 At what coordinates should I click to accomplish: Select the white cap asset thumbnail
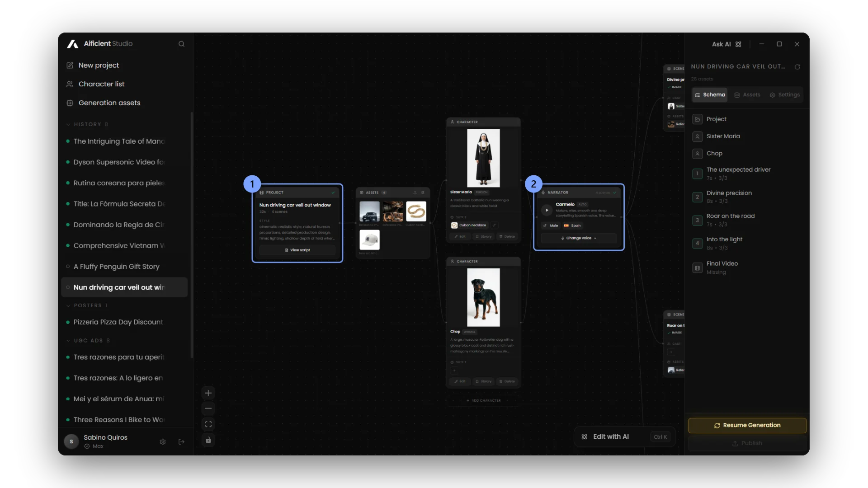click(x=369, y=240)
